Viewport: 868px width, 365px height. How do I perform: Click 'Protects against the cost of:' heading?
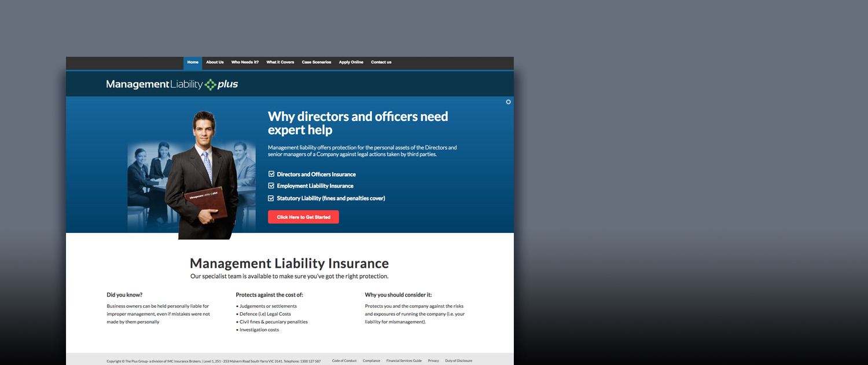coord(269,295)
